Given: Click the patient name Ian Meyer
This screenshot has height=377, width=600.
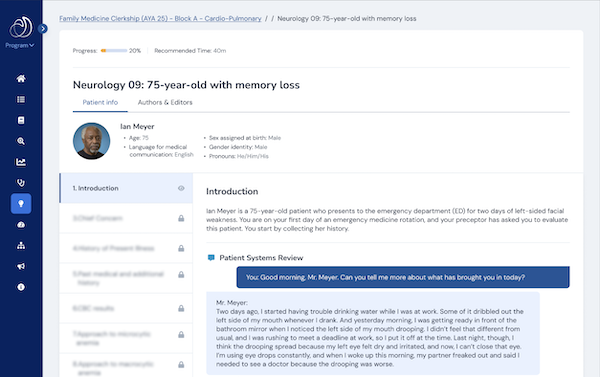Looking at the screenshot, I should click(137, 126).
